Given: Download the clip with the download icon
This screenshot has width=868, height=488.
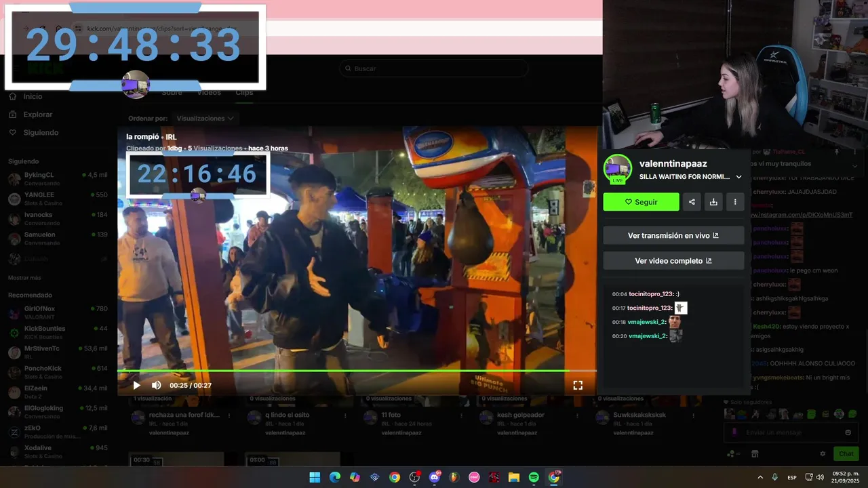Looking at the screenshot, I should pyautogui.click(x=713, y=202).
